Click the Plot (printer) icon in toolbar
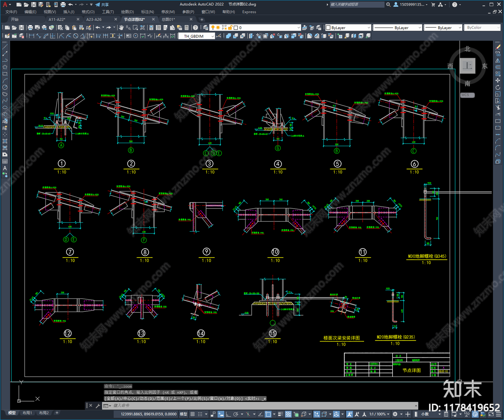The width and height of the screenshot is (504, 420). [x=30, y=28]
